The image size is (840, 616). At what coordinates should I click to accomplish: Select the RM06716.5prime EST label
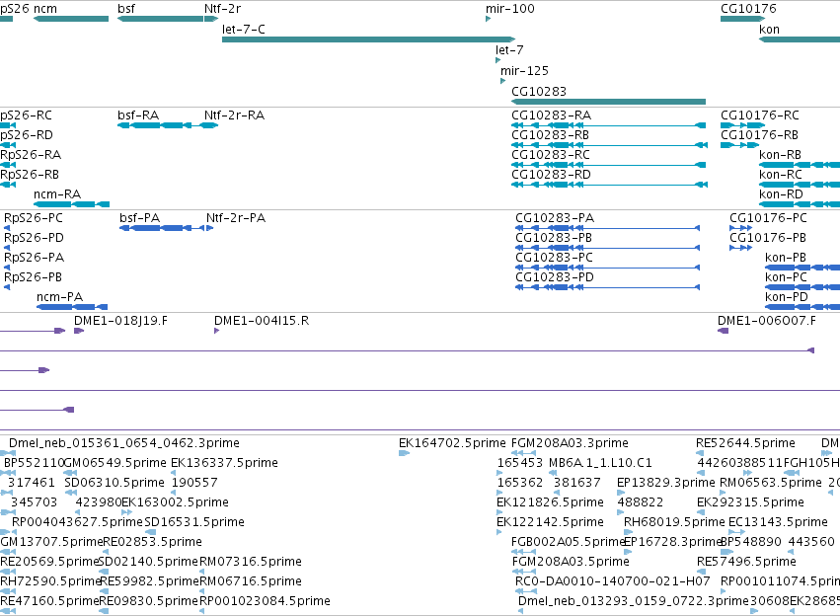[251, 581]
